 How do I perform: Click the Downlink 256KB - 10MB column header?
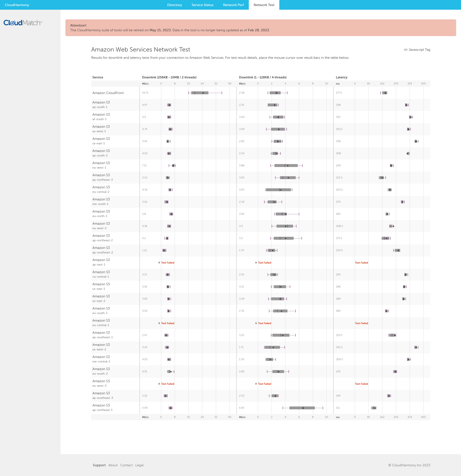[x=169, y=77]
